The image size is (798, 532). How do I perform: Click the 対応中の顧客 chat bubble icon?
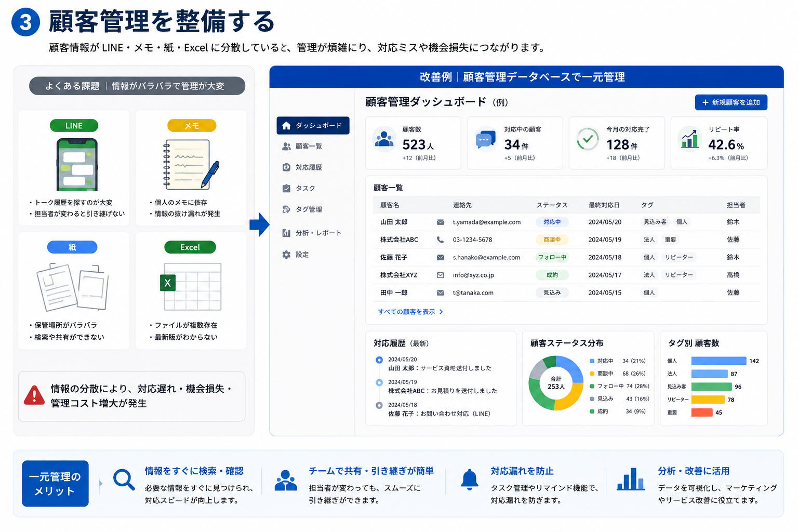(486, 139)
